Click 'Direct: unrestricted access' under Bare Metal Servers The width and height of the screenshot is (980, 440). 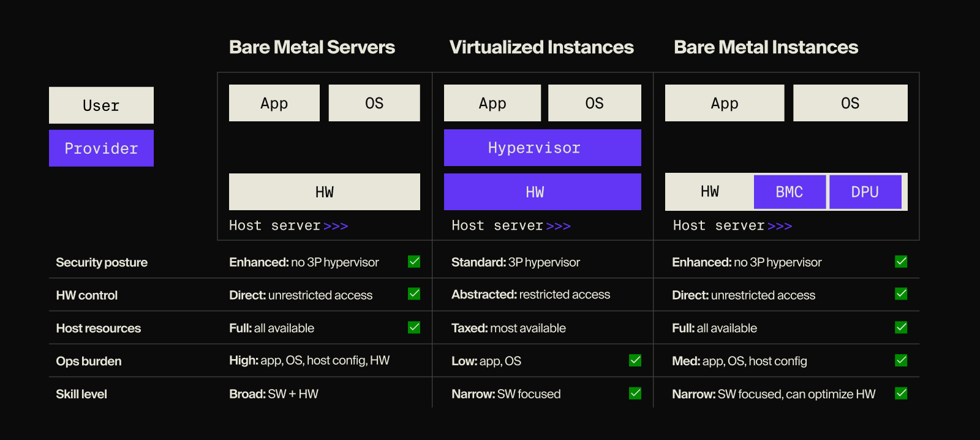click(x=301, y=295)
